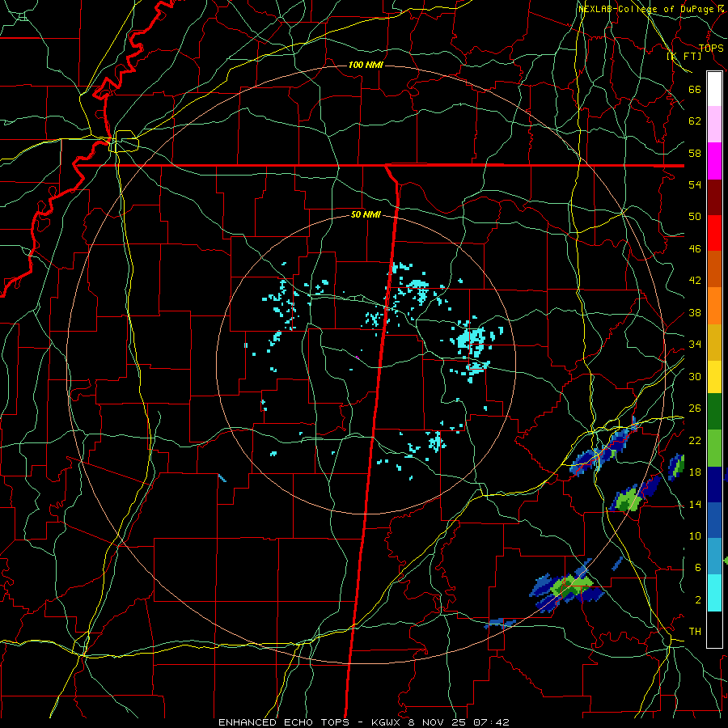This screenshot has width=728, height=728.
Task: Click the K FT units label
Action: 684,57
